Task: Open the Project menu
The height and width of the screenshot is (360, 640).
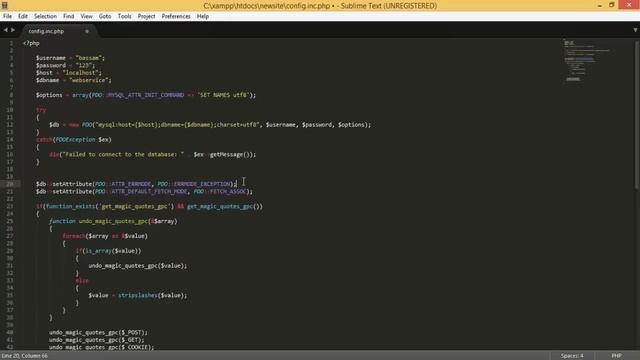Action: (147, 16)
